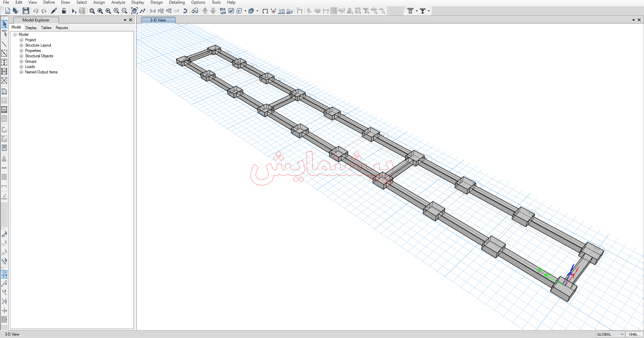This screenshot has width=644, height=338.
Task: Open the Analyze menu
Action: pos(118,2)
